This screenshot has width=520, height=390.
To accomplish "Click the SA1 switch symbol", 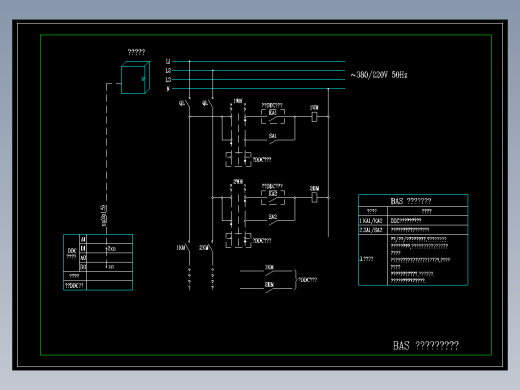I will click(273, 139).
